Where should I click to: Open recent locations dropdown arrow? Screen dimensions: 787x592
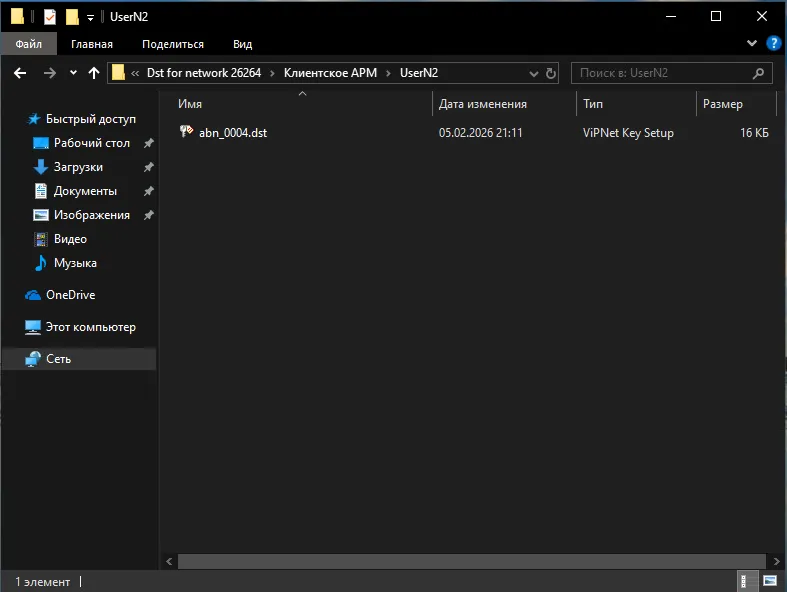click(73, 73)
